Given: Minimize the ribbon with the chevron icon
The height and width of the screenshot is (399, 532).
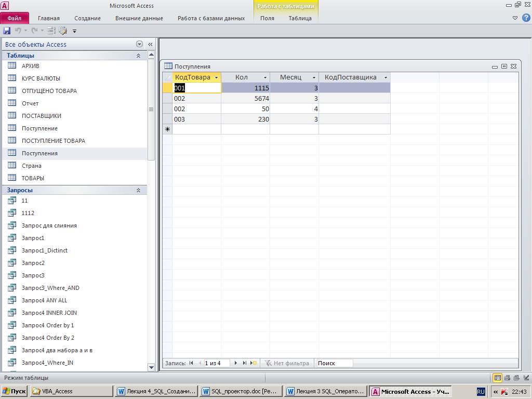Looking at the screenshot, I should [515, 18].
